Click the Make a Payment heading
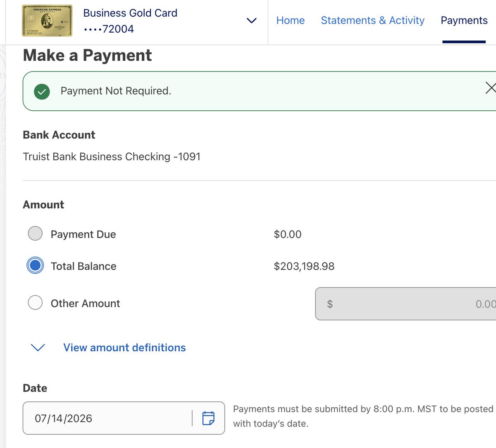496x448 pixels. click(87, 55)
